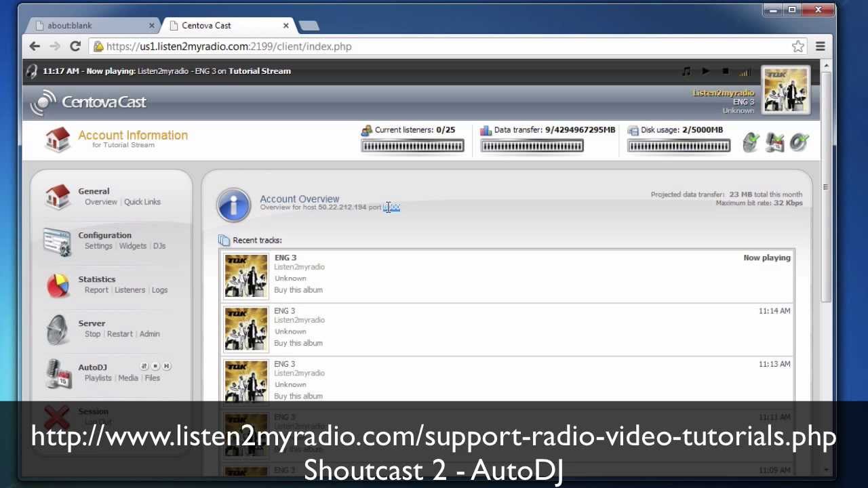This screenshot has width=868, height=488.
Task: Click the browser forward arrow
Action: click(55, 46)
